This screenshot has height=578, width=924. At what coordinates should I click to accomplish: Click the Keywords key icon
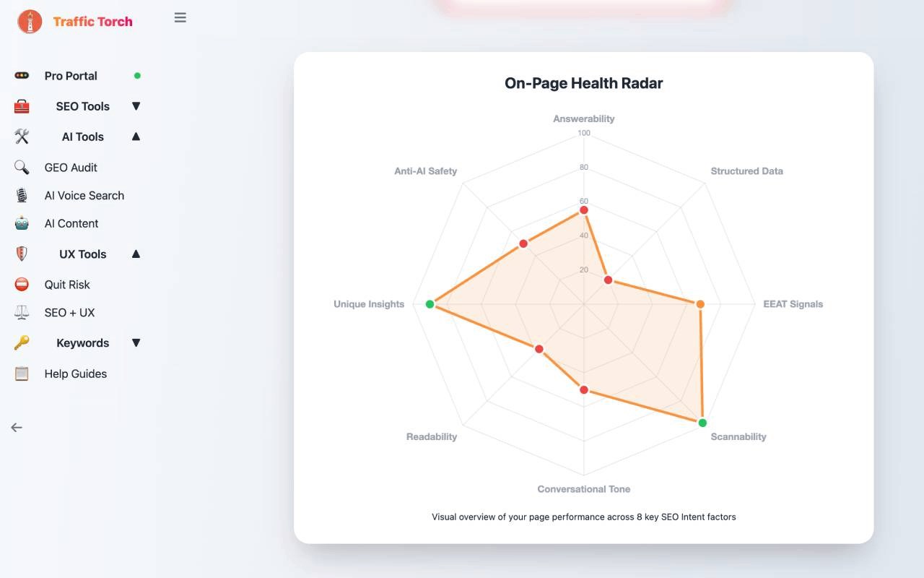click(22, 343)
